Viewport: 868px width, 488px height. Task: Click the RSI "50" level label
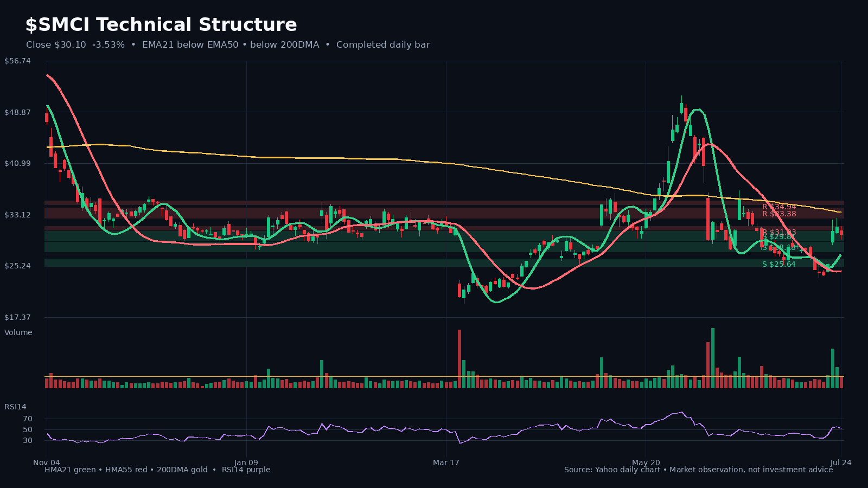28,430
